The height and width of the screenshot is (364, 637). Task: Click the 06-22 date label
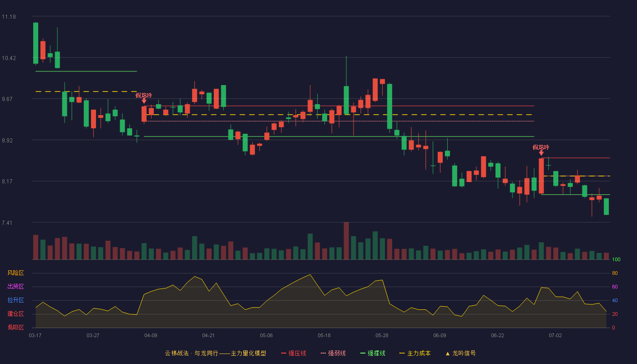click(497, 335)
